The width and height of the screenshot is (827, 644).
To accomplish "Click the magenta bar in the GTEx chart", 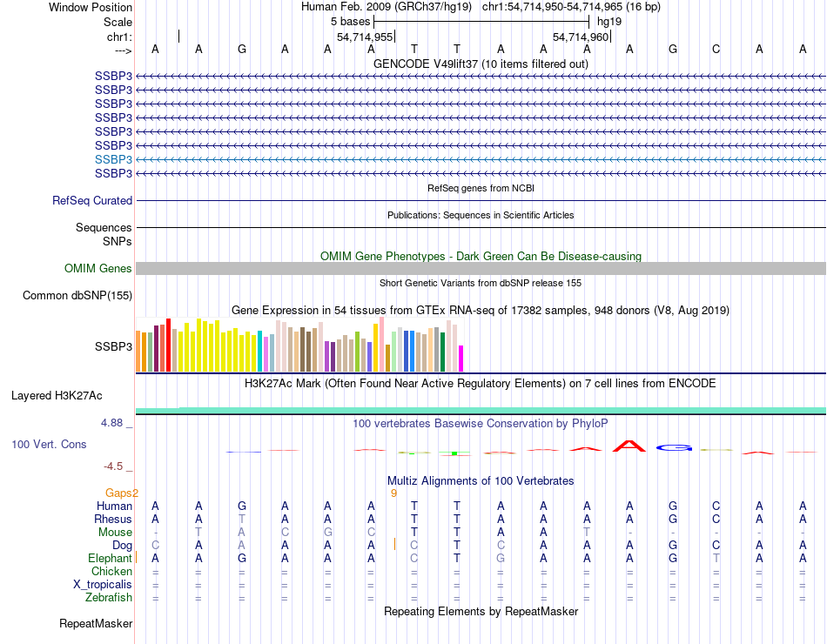I will 461,359.
